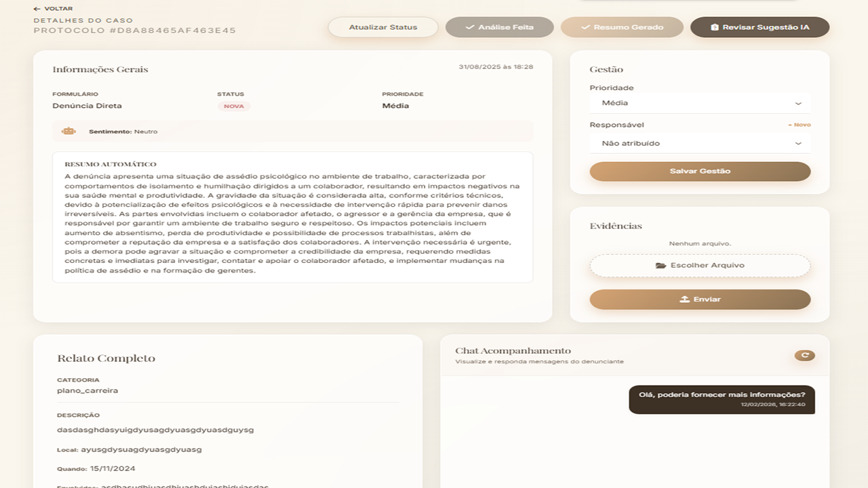
Task: Open the Responsável dropdown showing Não atribuído
Action: (x=700, y=143)
